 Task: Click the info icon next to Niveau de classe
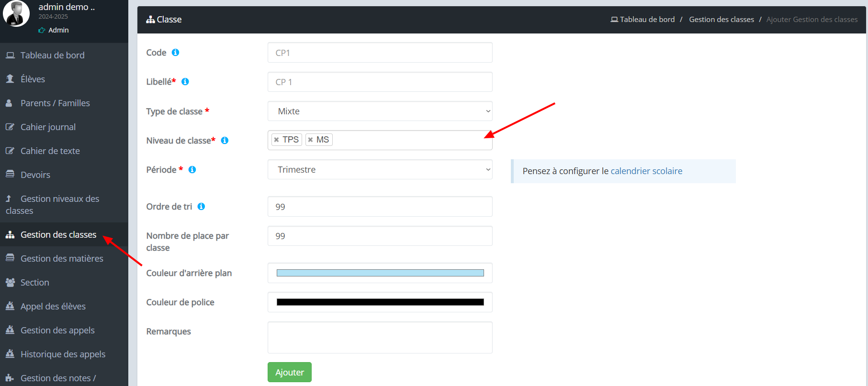[x=225, y=141]
